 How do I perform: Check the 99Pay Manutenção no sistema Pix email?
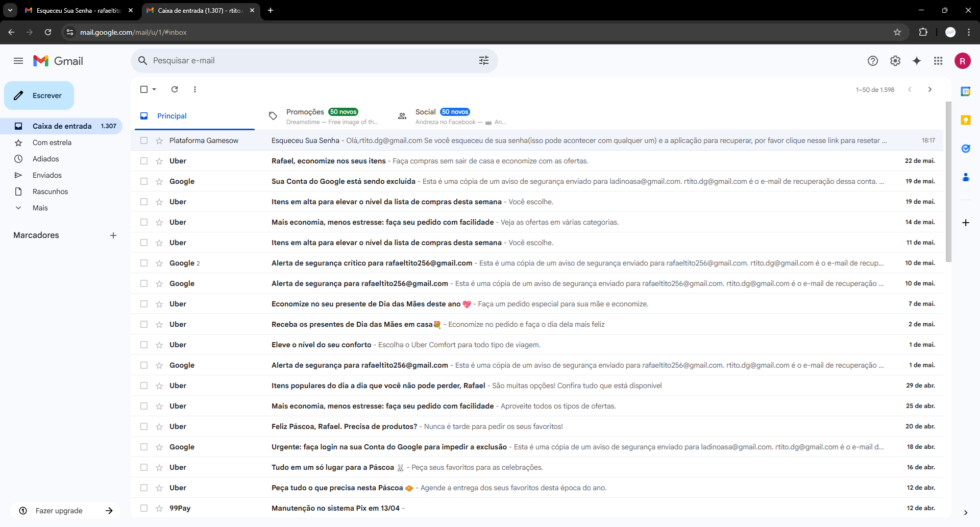tap(144, 508)
